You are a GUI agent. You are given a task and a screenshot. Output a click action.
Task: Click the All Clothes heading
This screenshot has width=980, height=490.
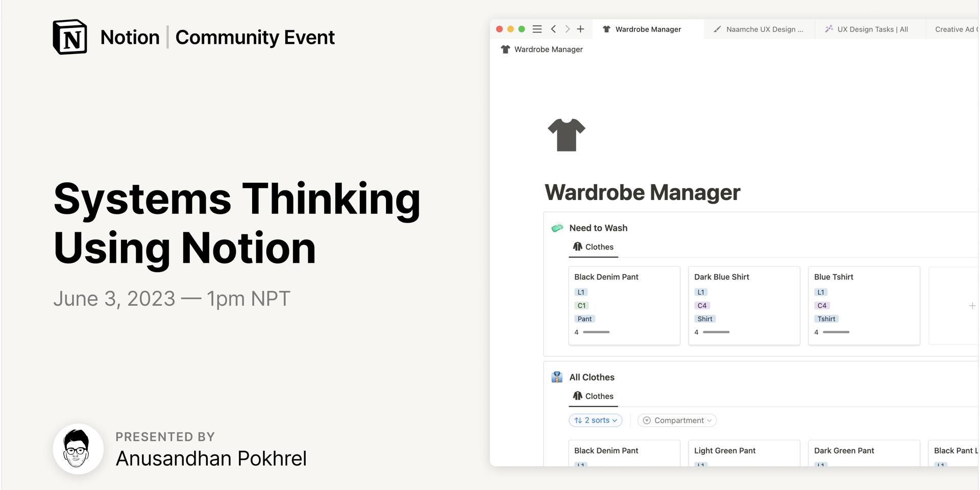coord(592,377)
